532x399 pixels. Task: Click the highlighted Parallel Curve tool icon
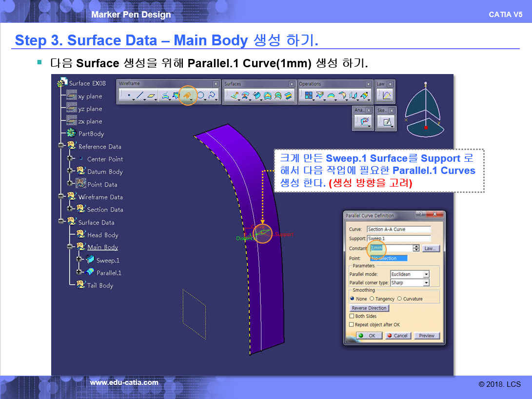(187, 96)
